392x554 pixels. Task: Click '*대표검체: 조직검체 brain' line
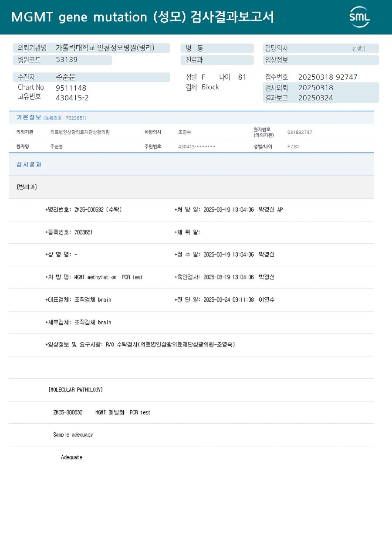point(78,300)
